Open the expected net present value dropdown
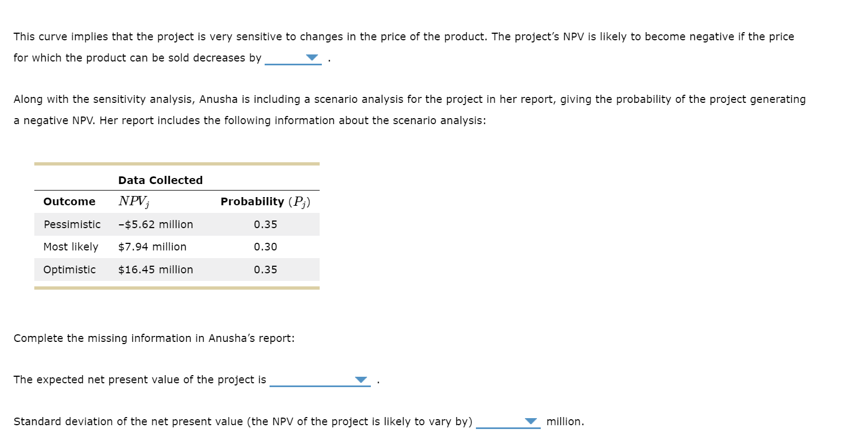Screen dimensions: 868x441 coord(361,379)
